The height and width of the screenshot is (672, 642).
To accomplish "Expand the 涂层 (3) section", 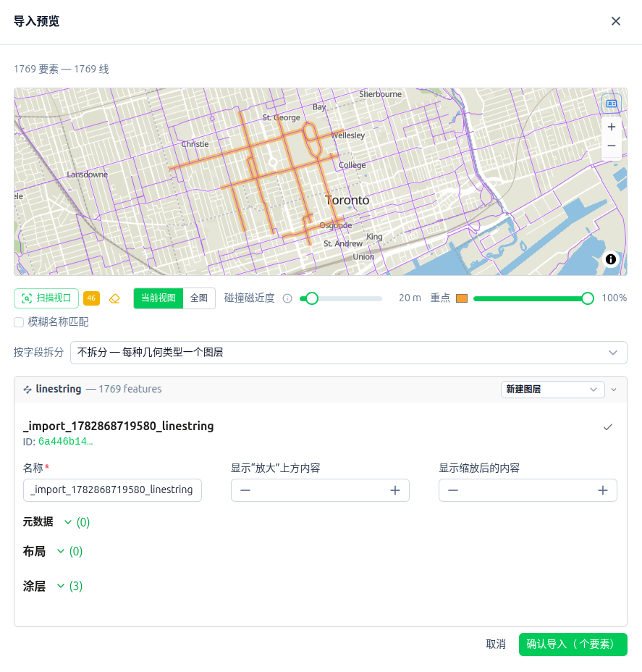I will click(x=53, y=586).
